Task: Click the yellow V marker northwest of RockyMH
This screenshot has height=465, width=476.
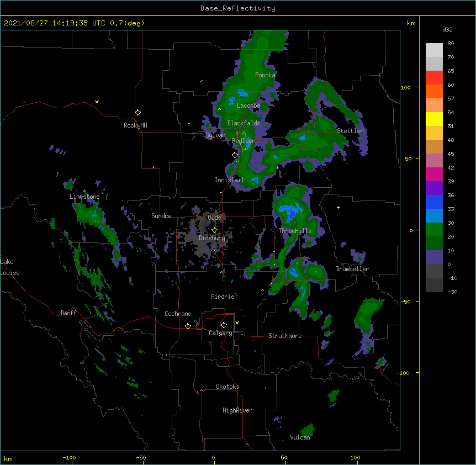Action: [x=97, y=102]
